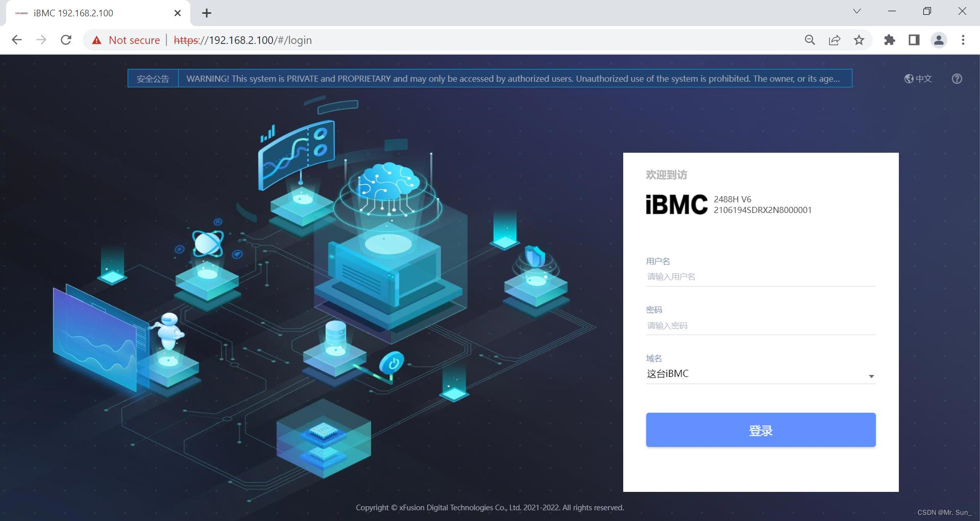Screen dimensions: 980x521
Task: Click the share page icon
Action: point(835,40)
